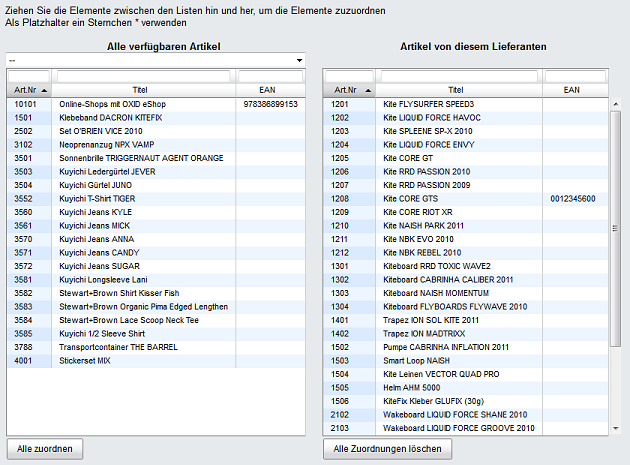Select row Helm AHM 5000

(466, 388)
